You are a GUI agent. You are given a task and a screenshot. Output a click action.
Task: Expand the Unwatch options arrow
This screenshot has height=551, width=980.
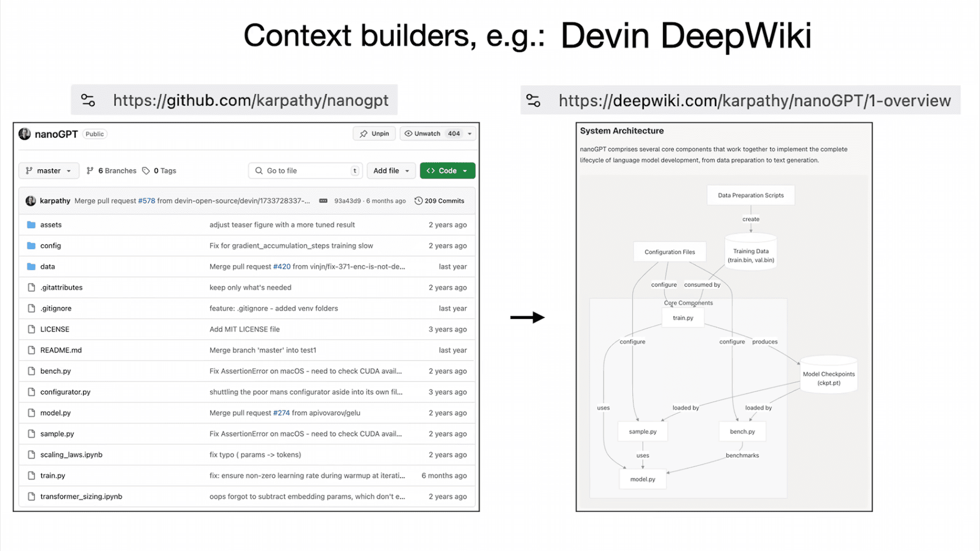coord(470,133)
